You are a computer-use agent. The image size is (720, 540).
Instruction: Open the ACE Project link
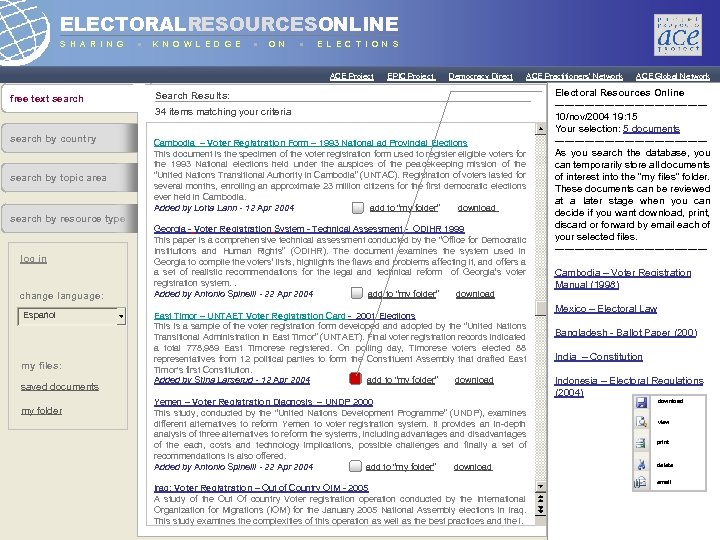pyautogui.click(x=352, y=76)
